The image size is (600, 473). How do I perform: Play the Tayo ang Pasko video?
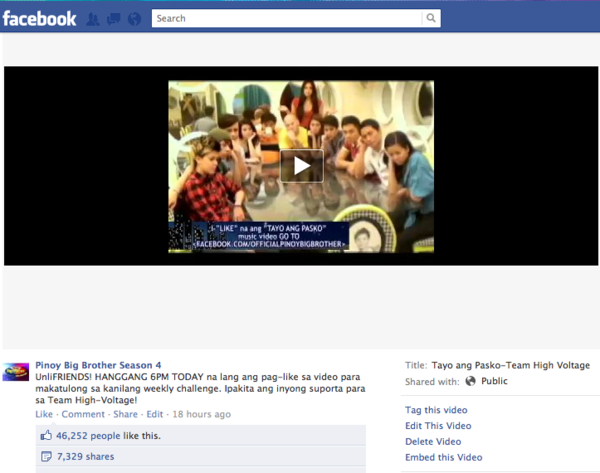pos(302,166)
